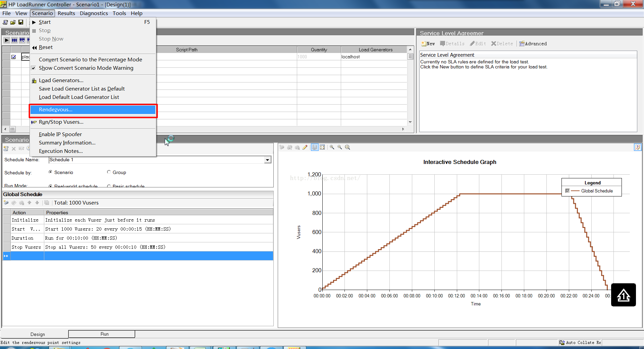Select the Group radio button for Schedule by
This screenshot has height=349, width=644.
(x=109, y=172)
